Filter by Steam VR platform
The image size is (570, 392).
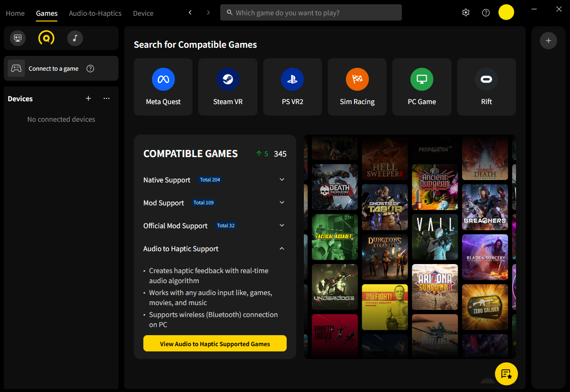pos(228,87)
